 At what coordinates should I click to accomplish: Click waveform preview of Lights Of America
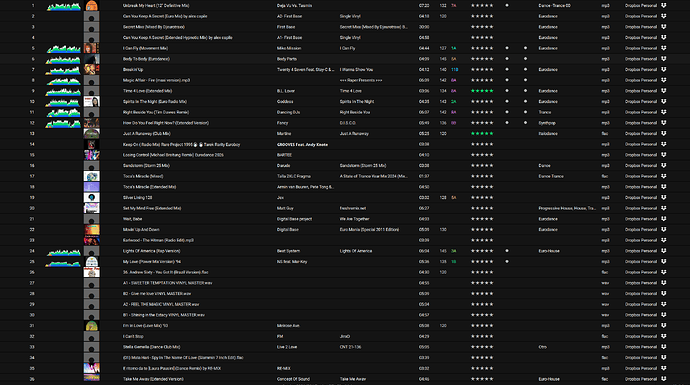(x=64, y=252)
